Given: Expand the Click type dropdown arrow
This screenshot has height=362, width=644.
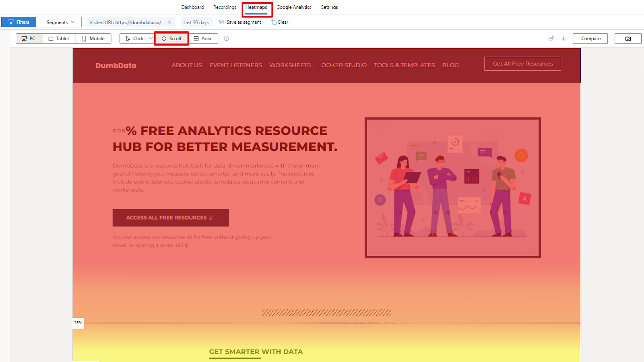Looking at the screenshot, I should tap(151, 39).
